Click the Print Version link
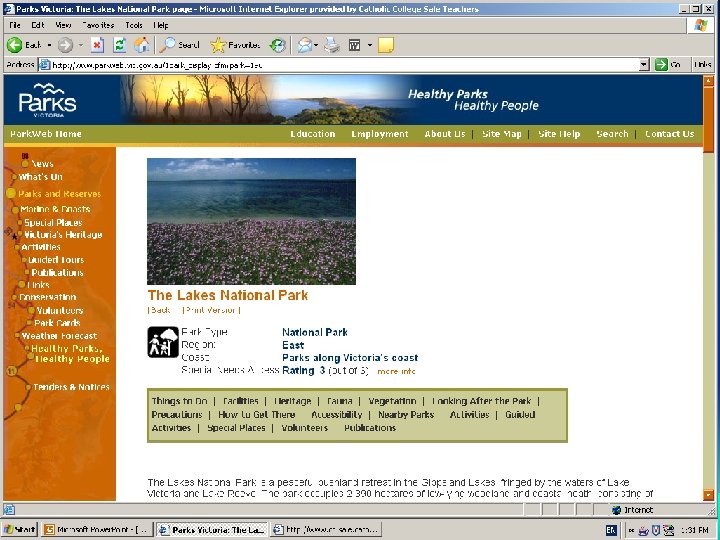 point(212,310)
